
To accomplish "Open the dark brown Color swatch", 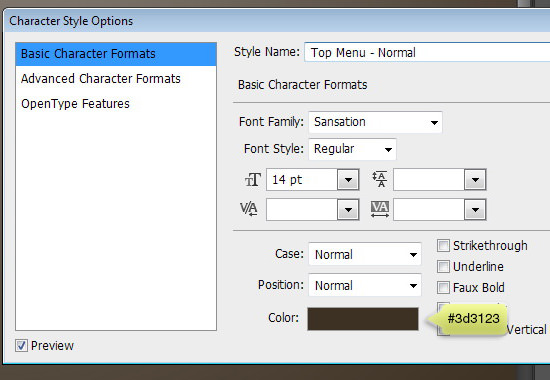I will (363, 319).
